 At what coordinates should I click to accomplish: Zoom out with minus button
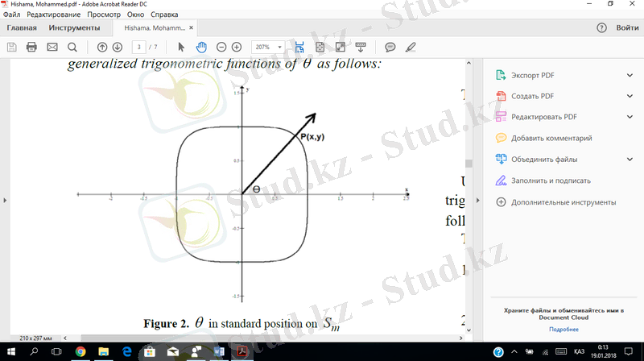(221, 48)
